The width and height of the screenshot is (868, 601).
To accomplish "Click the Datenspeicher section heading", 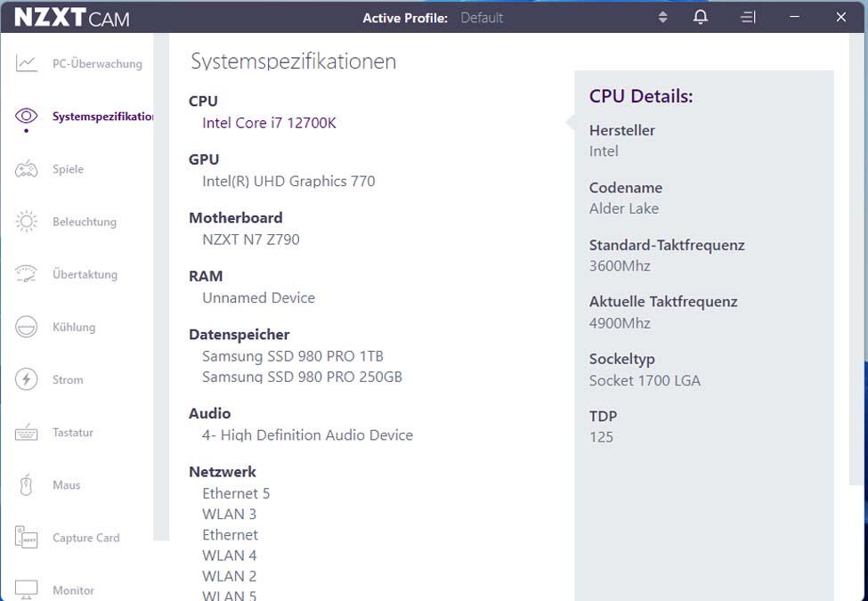I will [239, 334].
